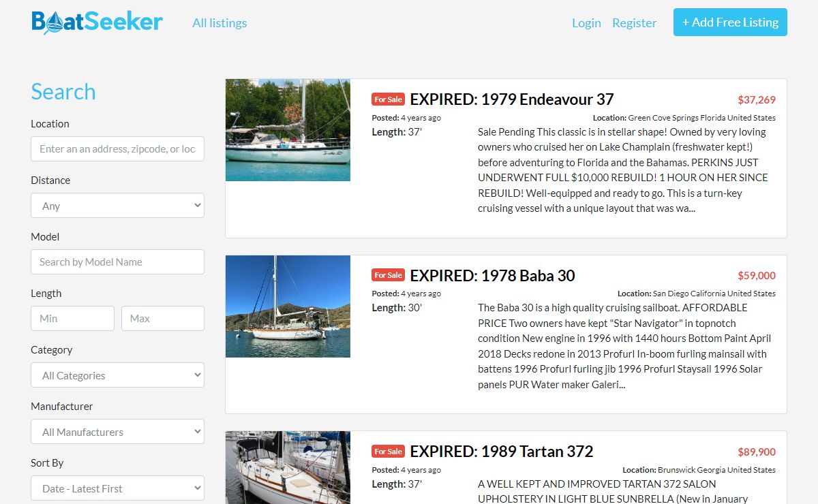Click the $59,000 price
Screen dimensions: 818x504
[757, 276]
